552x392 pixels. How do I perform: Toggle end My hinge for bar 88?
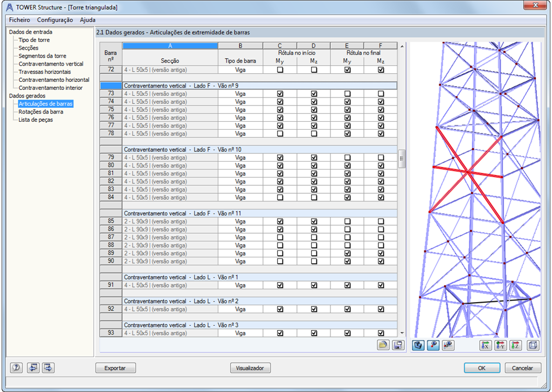[347, 245]
